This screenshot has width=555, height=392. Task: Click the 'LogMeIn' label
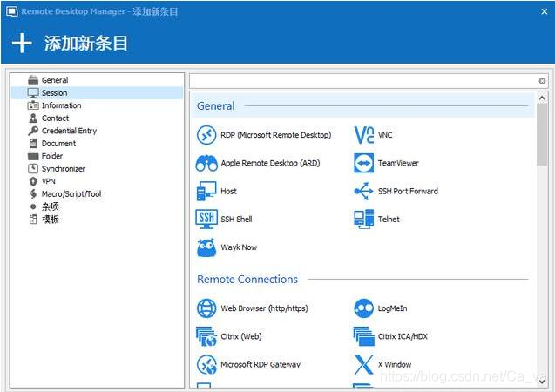[393, 308]
